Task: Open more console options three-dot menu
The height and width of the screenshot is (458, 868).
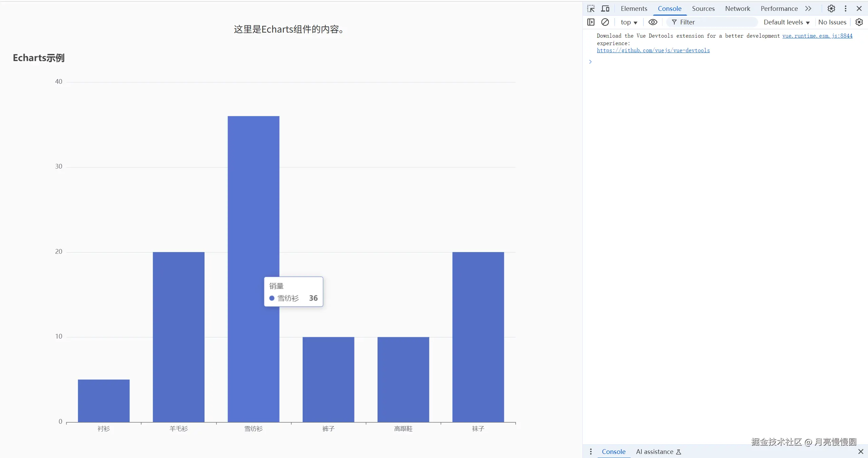Action: 590,452
